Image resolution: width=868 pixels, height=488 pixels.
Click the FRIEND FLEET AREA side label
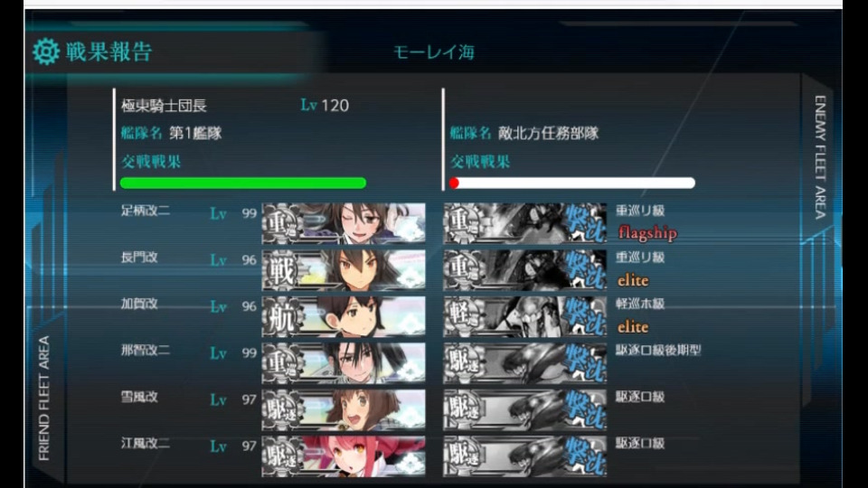pyautogui.click(x=43, y=398)
